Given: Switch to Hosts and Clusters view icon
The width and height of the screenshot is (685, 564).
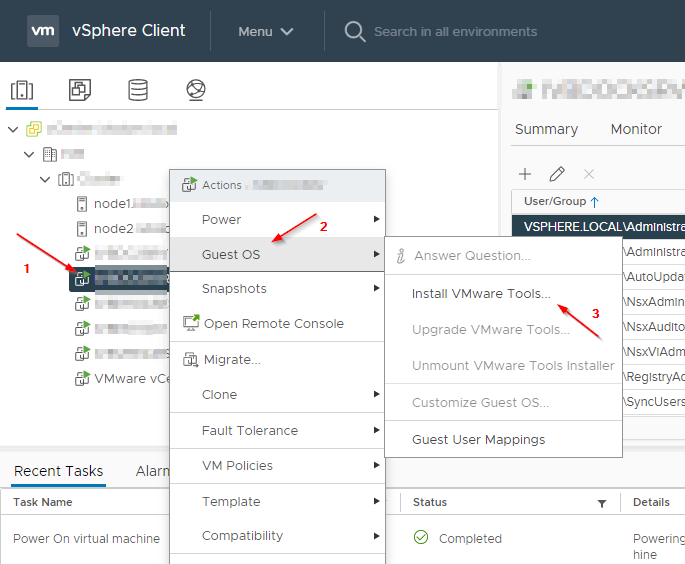Looking at the screenshot, I should (22, 90).
